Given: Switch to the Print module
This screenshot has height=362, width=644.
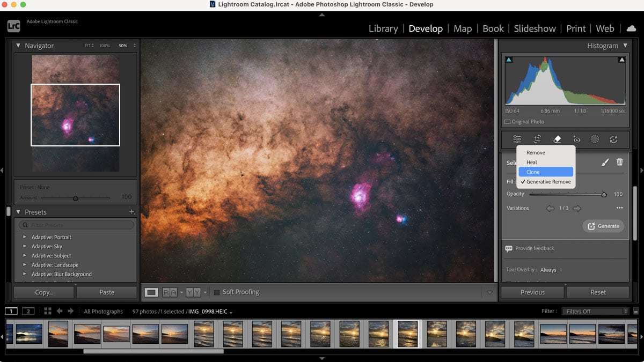Looking at the screenshot, I should coord(576,29).
